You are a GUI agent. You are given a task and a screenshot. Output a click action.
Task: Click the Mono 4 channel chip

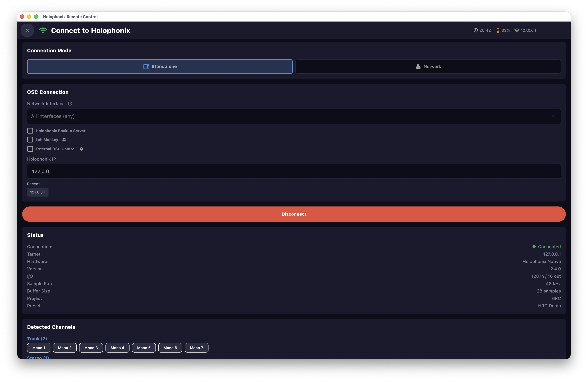pos(117,348)
